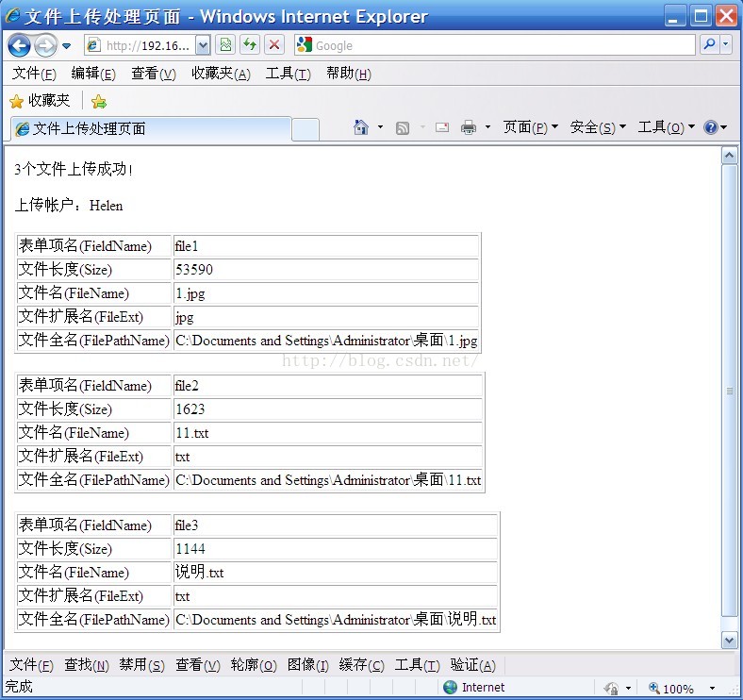This screenshot has height=700, width=743.
Task: Click the 完成 status bar text
Action: tap(19, 687)
